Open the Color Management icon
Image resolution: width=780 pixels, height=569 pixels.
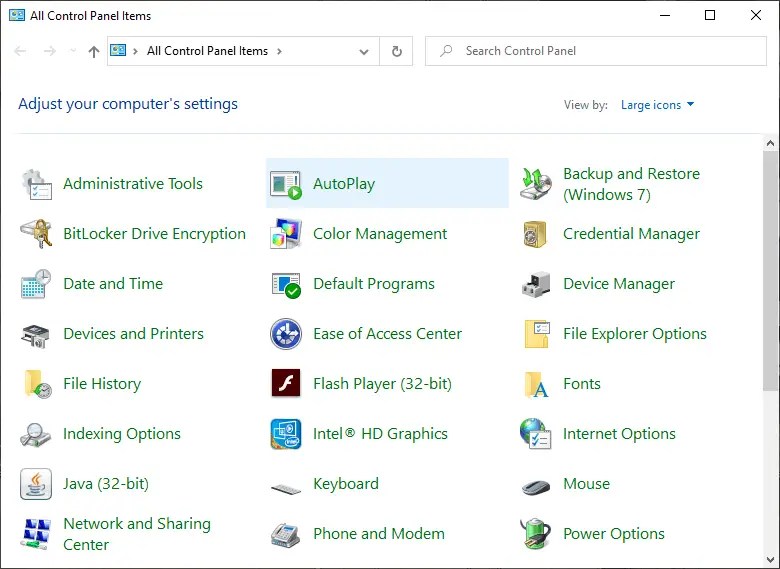[x=286, y=234]
